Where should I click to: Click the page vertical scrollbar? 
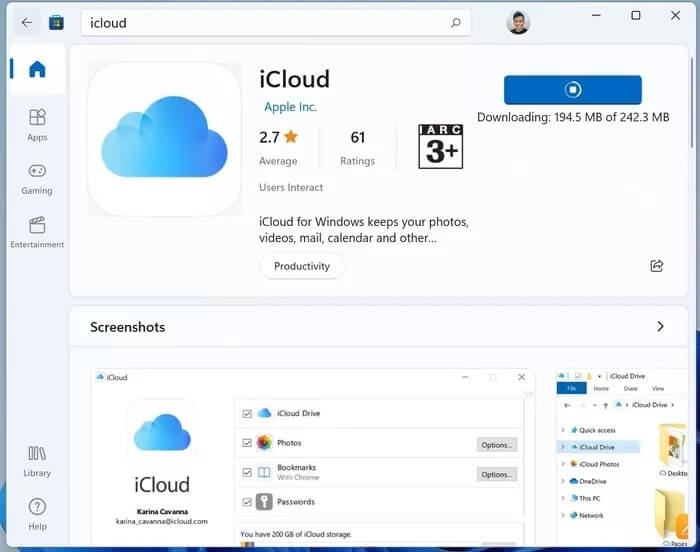pyautogui.click(x=692, y=103)
